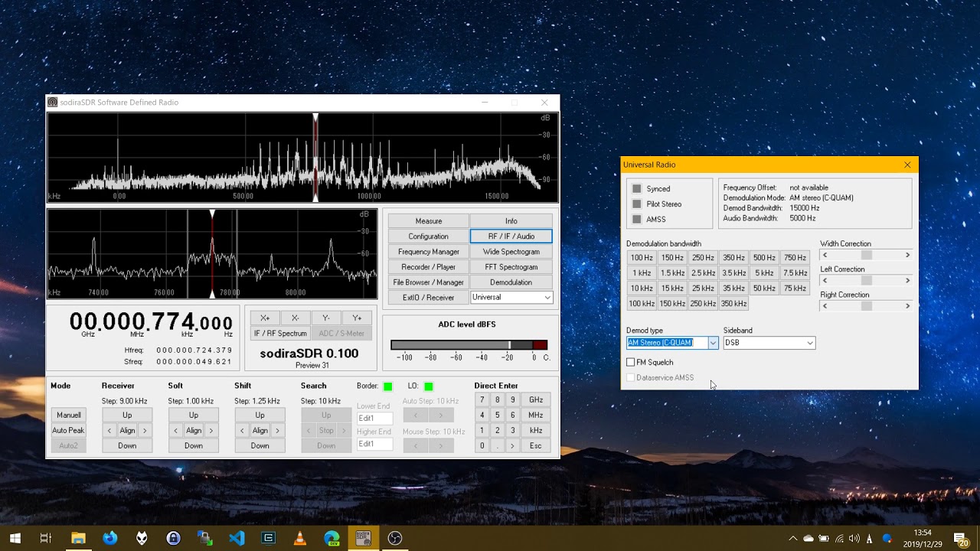The height and width of the screenshot is (551, 980).
Task: Open OBS Studio from the taskbar
Action: (395, 538)
